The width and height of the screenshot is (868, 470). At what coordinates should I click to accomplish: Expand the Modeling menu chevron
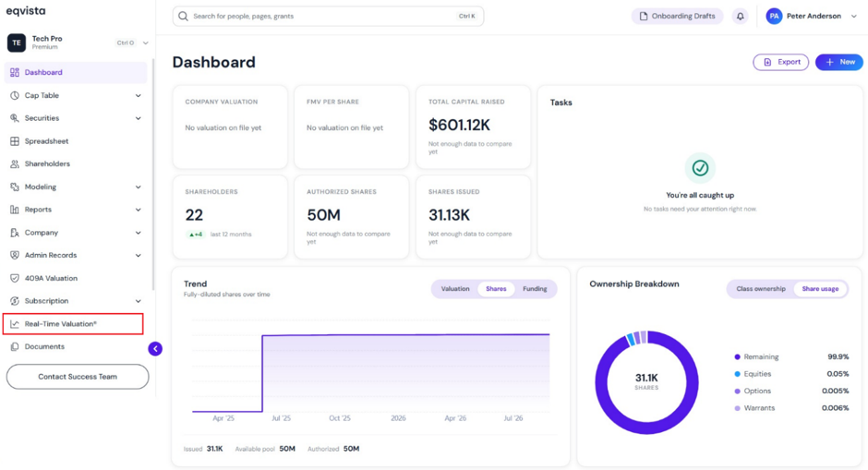(x=138, y=187)
